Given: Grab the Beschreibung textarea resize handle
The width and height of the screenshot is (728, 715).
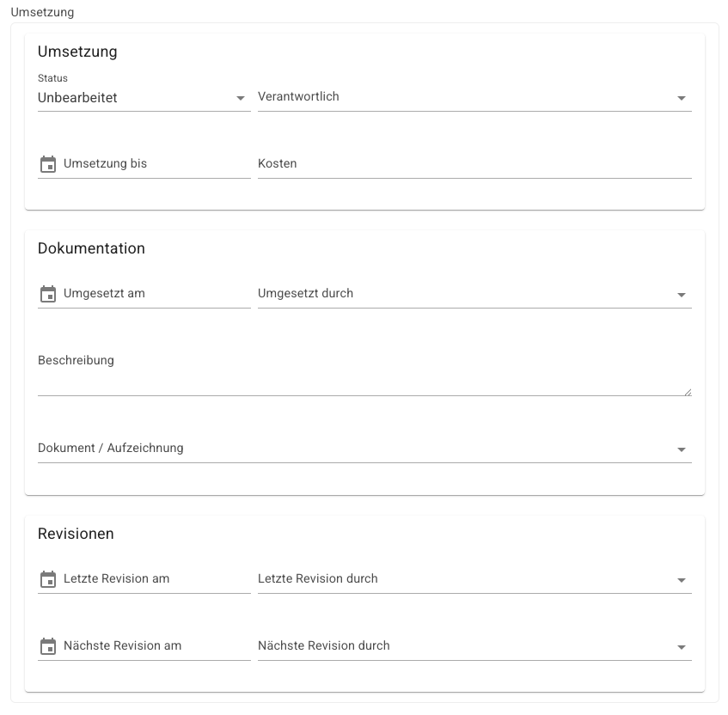Looking at the screenshot, I should click(x=688, y=393).
